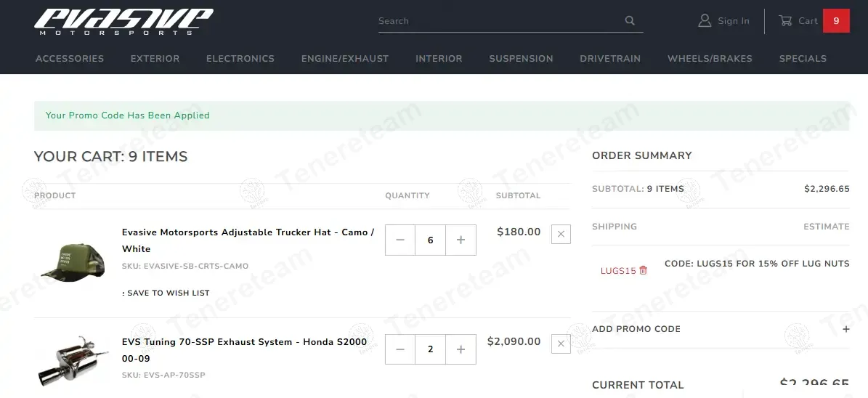Click the search magnifier icon
This screenshot has height=398, width=868.
(630, 21)
